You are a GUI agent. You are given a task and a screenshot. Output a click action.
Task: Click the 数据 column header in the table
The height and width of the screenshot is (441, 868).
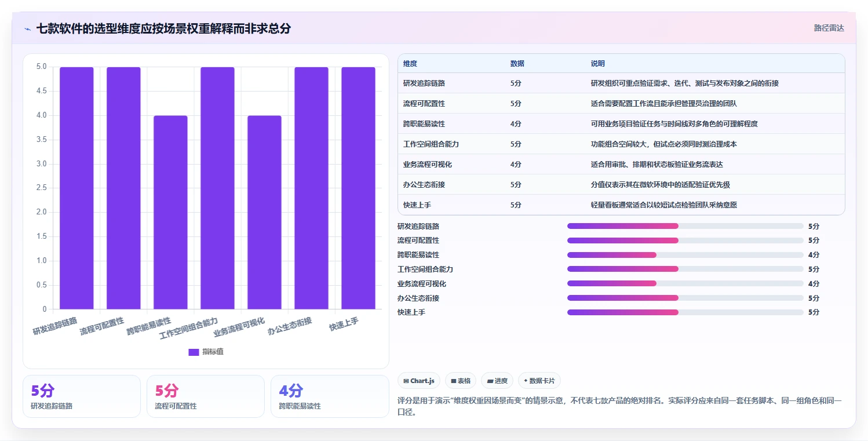517,63
